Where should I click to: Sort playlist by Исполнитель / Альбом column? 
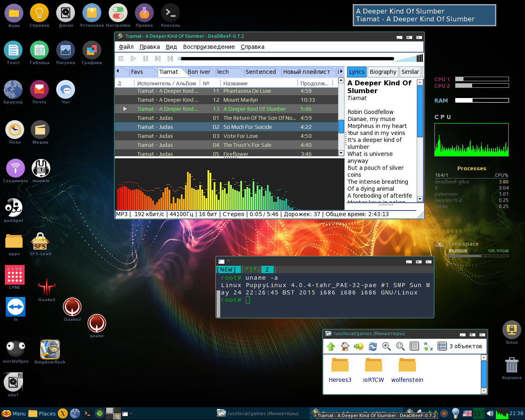point(167,83)
